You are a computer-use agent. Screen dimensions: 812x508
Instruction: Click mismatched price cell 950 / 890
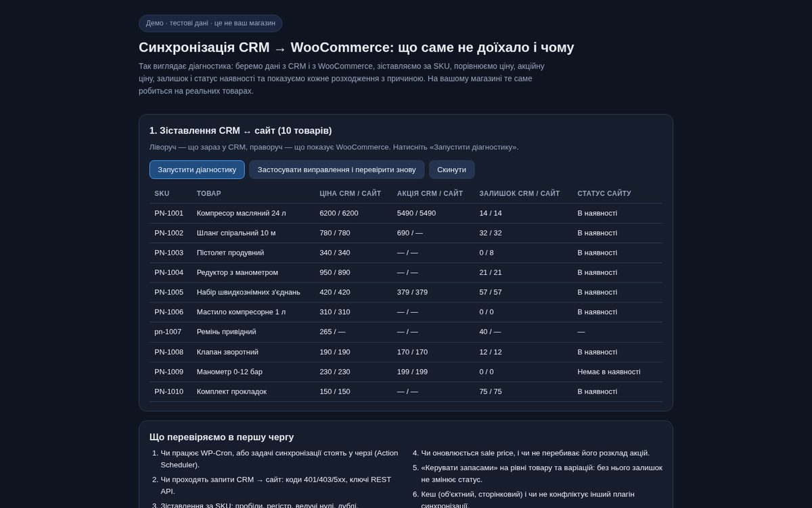pos(335,272)
